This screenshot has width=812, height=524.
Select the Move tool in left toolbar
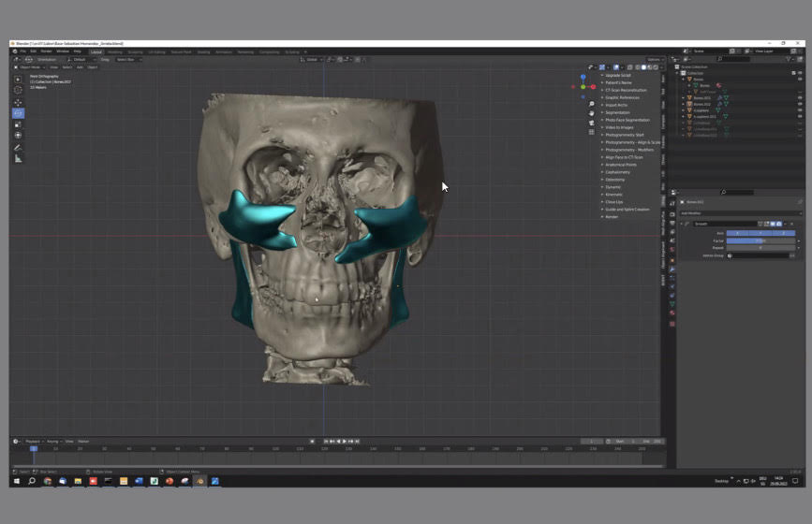pos(18,102)
